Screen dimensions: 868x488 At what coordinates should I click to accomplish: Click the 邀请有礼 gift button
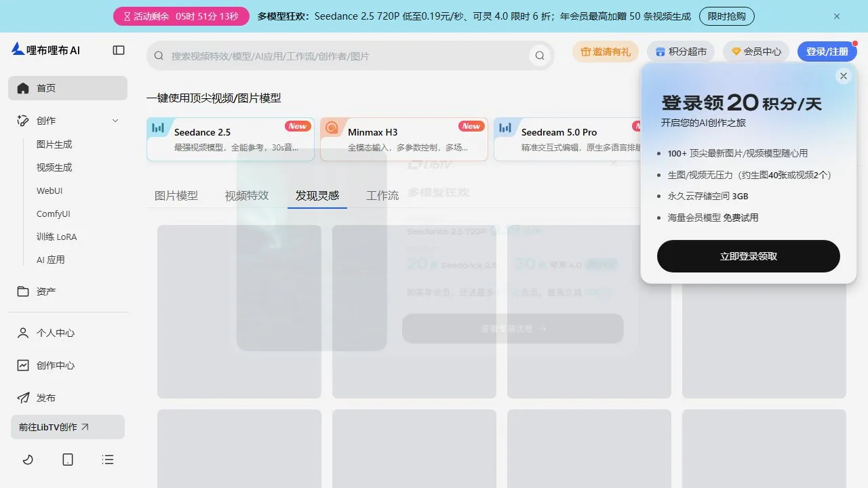[606, 52]
